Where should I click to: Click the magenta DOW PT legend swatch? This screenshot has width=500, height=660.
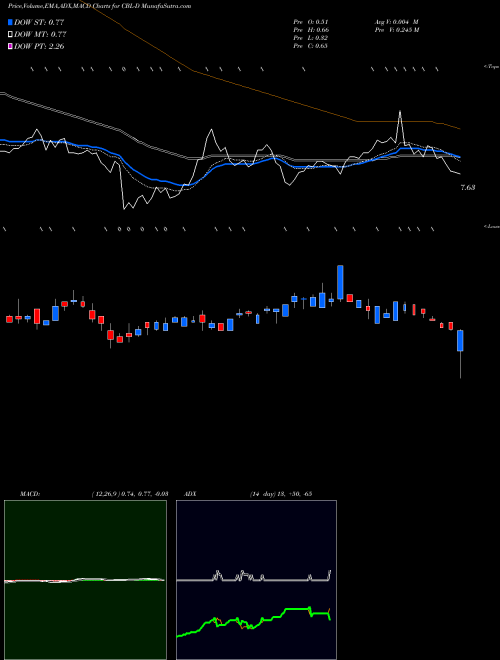[x=10, y=47]
